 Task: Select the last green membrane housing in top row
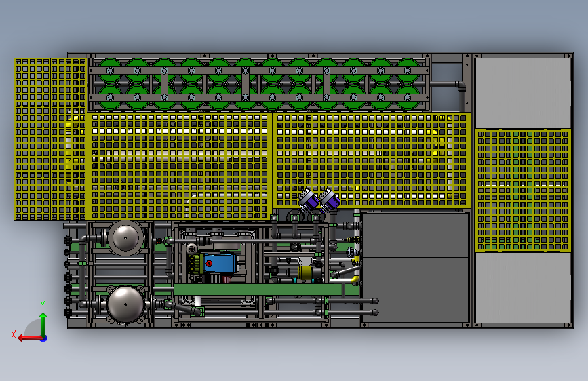(x=407, y=71)
